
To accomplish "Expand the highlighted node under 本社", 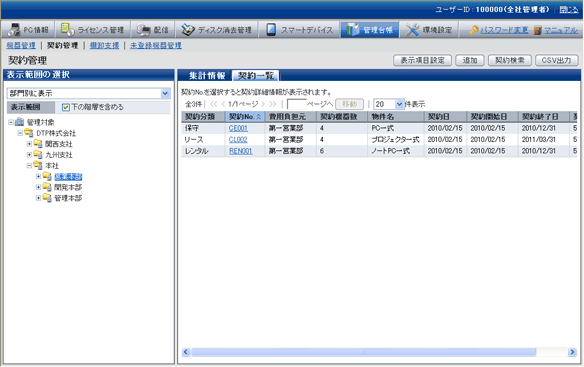I will point(38,176).
